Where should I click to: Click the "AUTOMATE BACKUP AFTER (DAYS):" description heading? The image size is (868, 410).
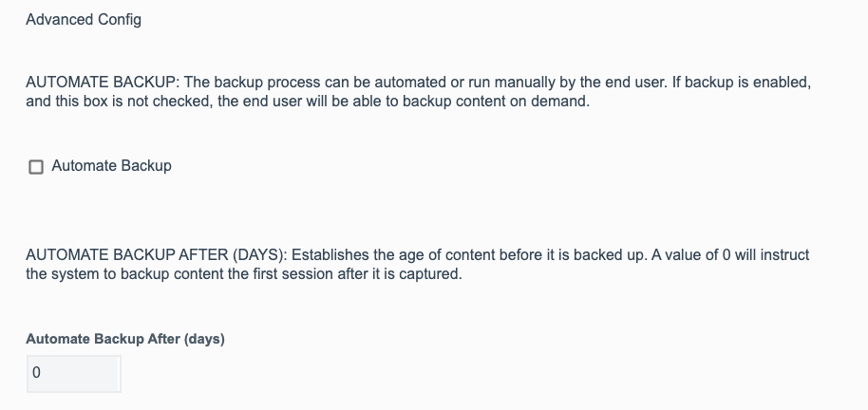pyautogui.click(x=157, y=255)
